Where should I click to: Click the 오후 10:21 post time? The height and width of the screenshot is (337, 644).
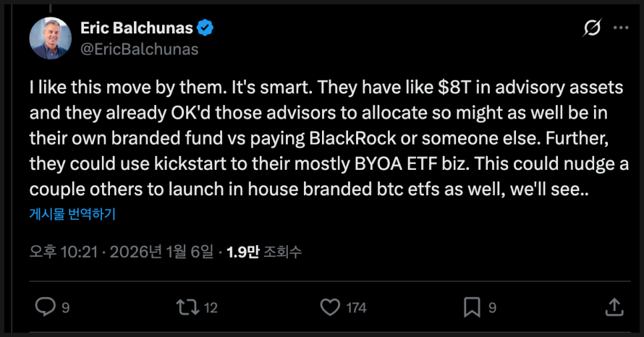[64, 252]
